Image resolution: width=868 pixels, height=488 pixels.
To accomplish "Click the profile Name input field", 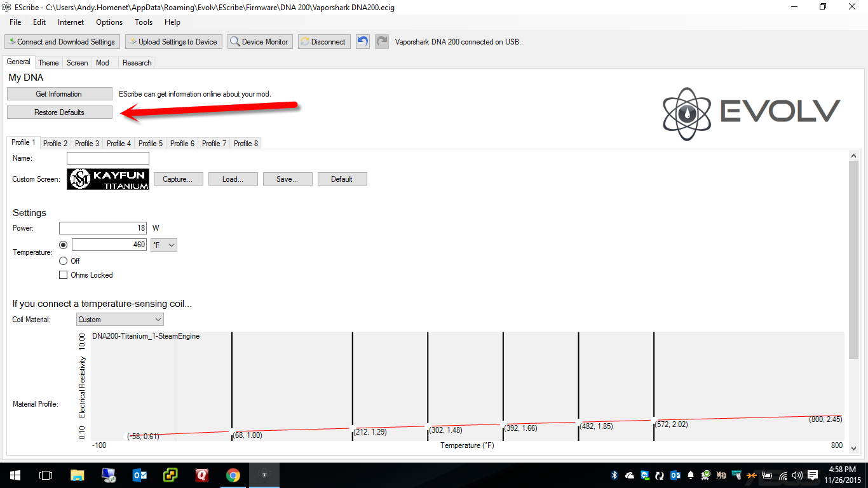I will point(108,159).
